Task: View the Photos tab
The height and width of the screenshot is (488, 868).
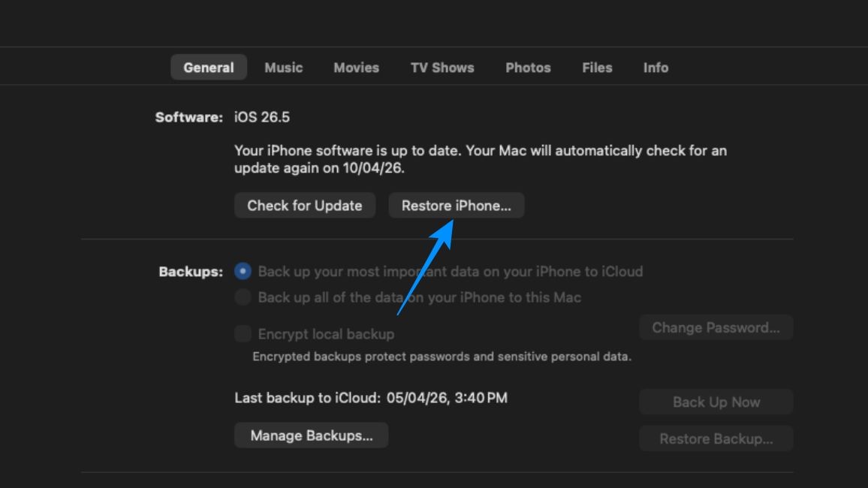Action: pyautogui.click(x=528, y=68)
